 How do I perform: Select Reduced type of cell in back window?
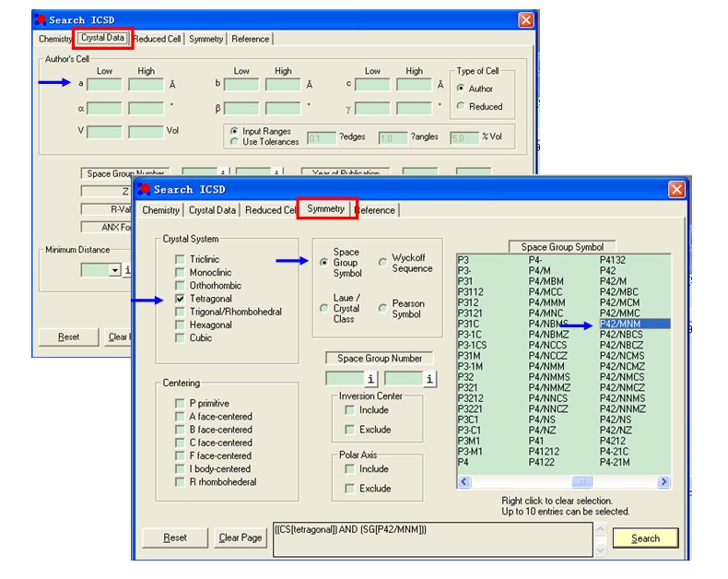461,106
